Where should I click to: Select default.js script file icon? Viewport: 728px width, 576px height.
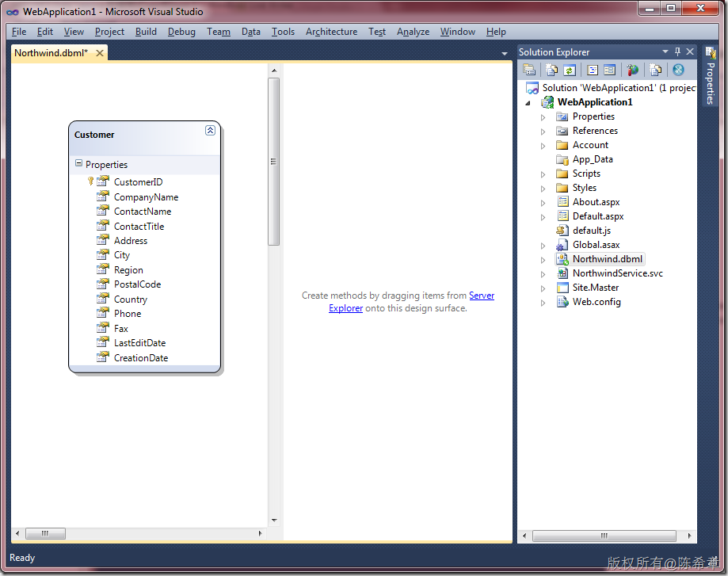click(x=562, y=231)
